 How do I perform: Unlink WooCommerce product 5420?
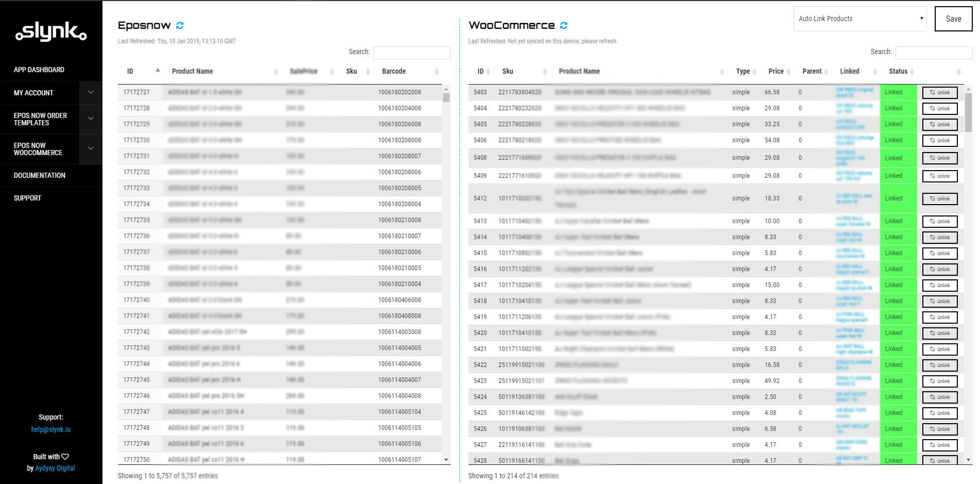click(x=939, y=333)
